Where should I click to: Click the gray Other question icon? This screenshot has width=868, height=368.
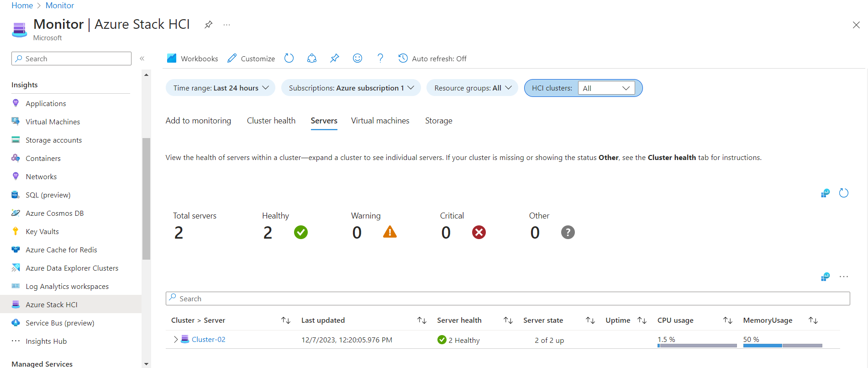[x=568, y=232]
